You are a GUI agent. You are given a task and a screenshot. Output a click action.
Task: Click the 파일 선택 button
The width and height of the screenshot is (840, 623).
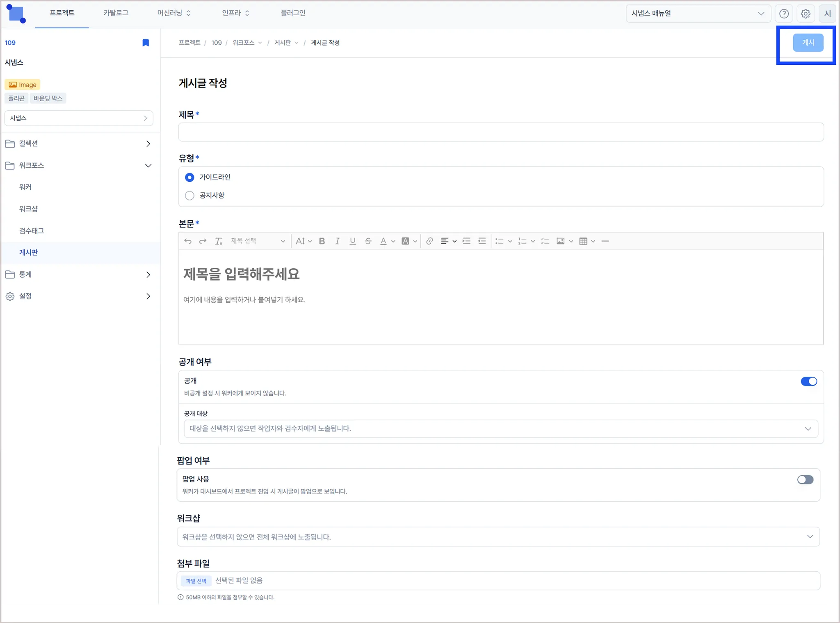pyautogui.click(x=196, y=581)
